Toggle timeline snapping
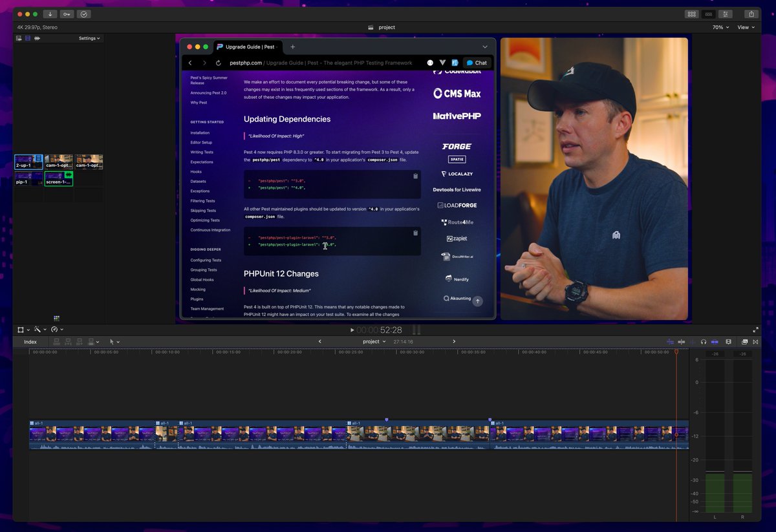Viewport: 776px width, 532px height. [x=715, y=341]
